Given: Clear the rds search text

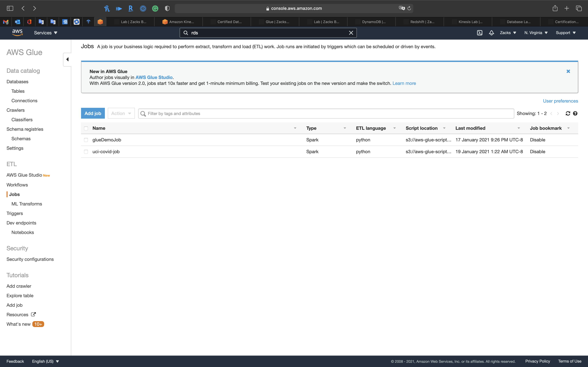Looking at the screenshot, I should coord(351,33).
